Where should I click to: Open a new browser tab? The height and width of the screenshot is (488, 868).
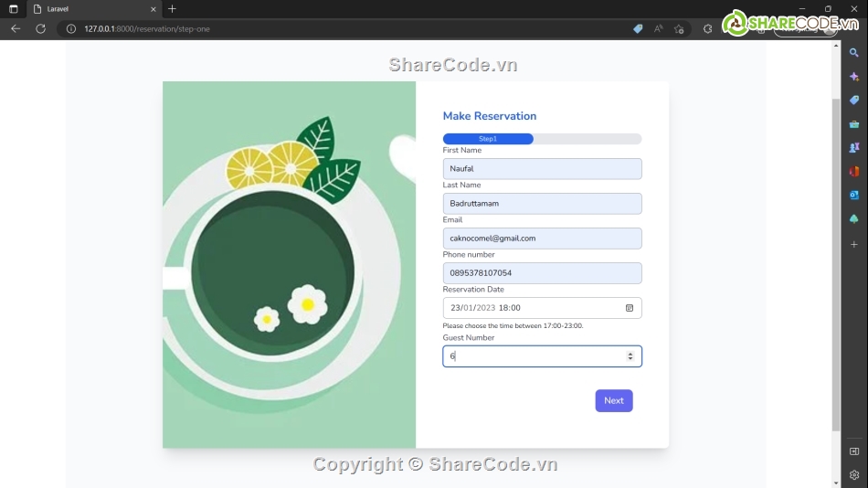[x=172, y=9]
